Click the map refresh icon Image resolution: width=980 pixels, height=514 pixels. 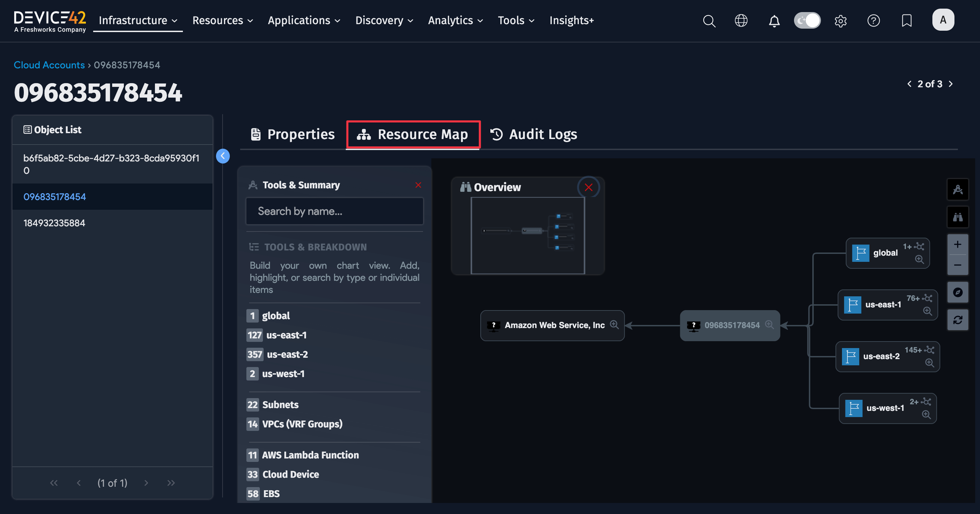point(958,320)
